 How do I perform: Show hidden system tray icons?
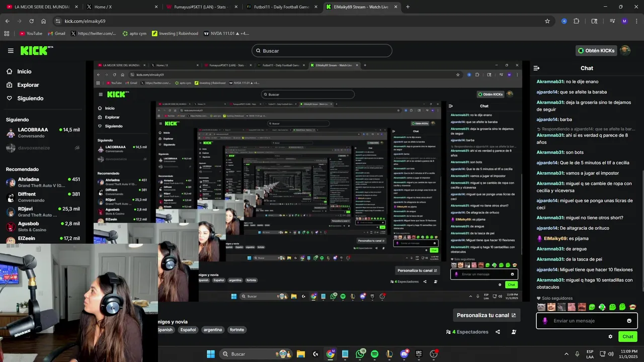(566, 354)
